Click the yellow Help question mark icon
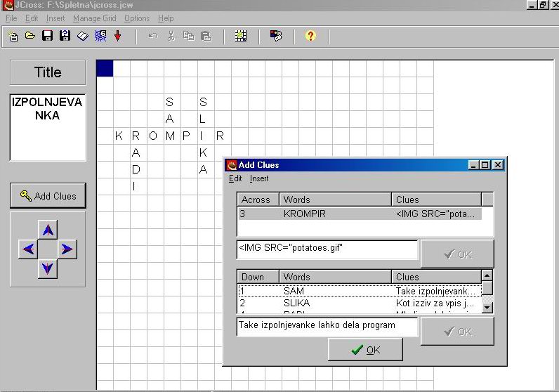559x392 pixels. click(310, 36)
